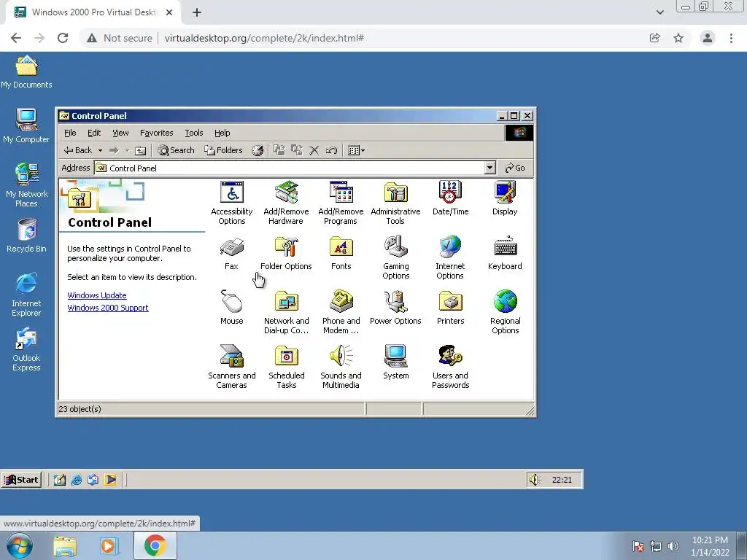The image size is (747, 560).
Task: Click the Go button
Action: (x=515, y=168)
